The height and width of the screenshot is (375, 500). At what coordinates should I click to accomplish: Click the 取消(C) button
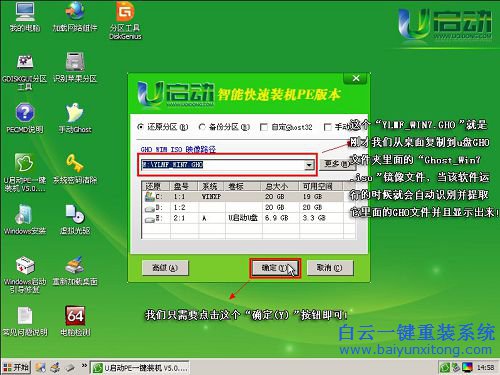(329, 268)
